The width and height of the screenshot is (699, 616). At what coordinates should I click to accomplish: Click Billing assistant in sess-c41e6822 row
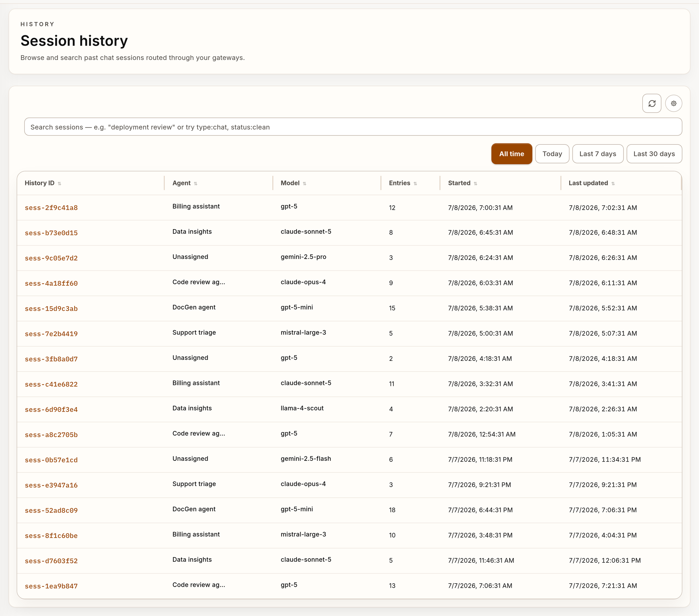click(196, 383)
